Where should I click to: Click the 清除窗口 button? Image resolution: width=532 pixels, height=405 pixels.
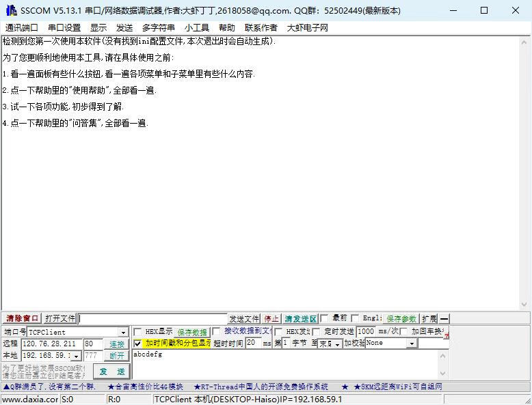coord(23,319)
